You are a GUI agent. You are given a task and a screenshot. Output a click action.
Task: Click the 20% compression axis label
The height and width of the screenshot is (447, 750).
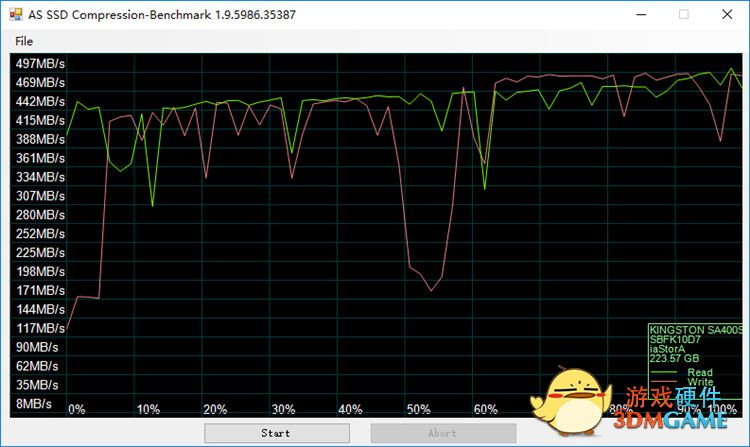(x=215, y=410)
